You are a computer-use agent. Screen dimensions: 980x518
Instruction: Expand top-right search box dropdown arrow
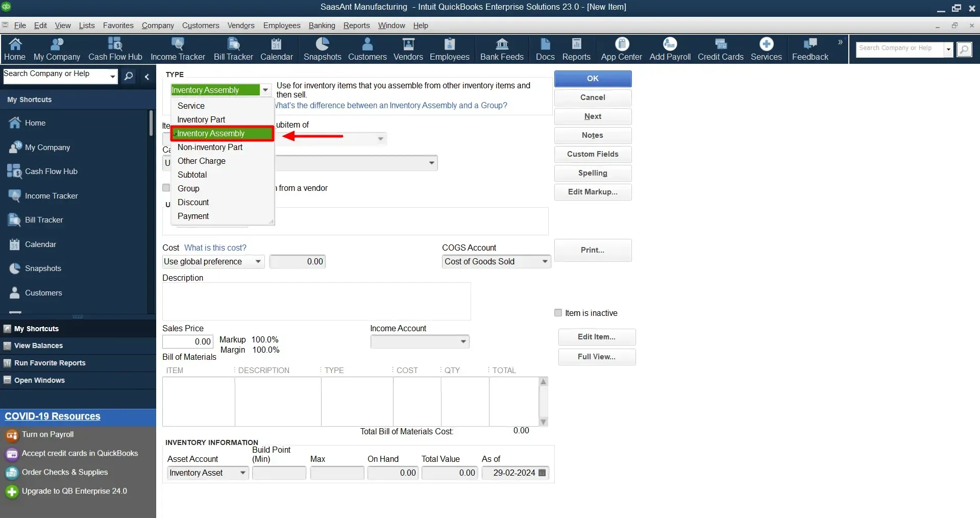pyautogui.click(x=948, y=50)
